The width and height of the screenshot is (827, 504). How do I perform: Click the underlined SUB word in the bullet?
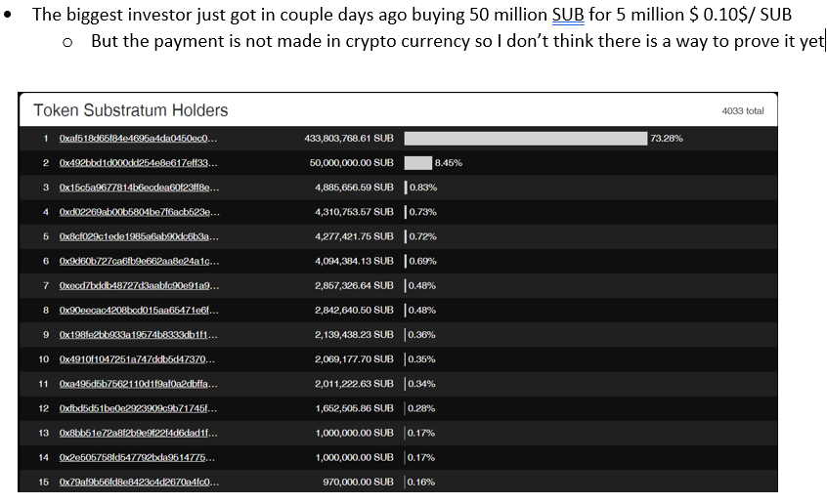coord(568,15)
